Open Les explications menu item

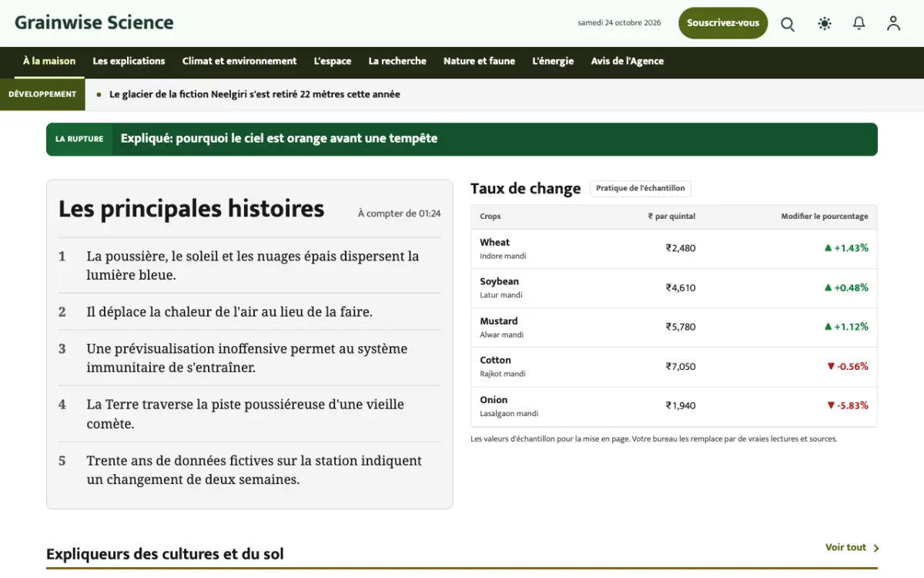pos(129,62)
